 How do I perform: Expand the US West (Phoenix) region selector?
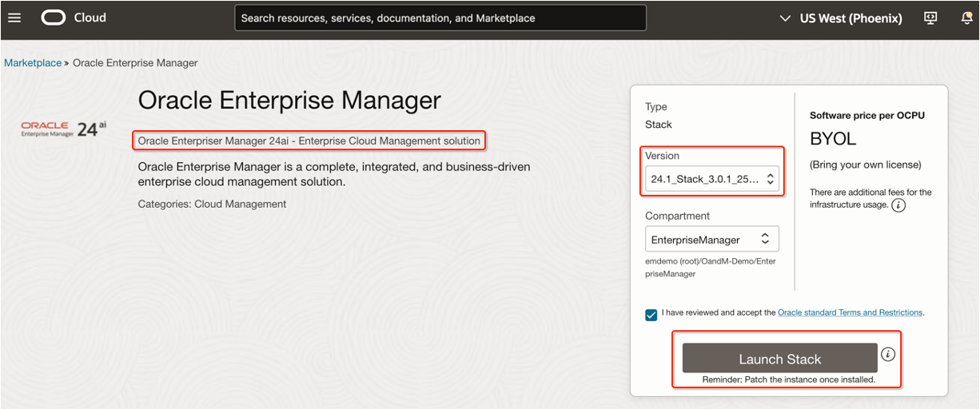(x=840, y=18)
